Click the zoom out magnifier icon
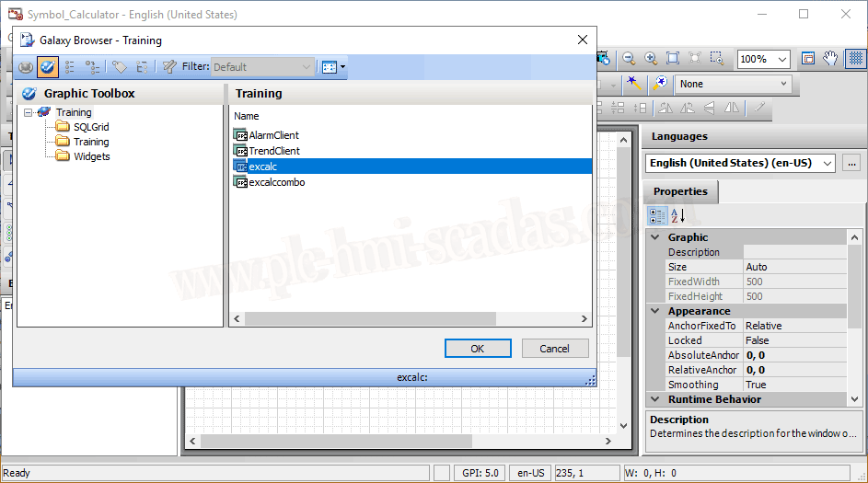The image size is (868, 483). tap(629, 59)
